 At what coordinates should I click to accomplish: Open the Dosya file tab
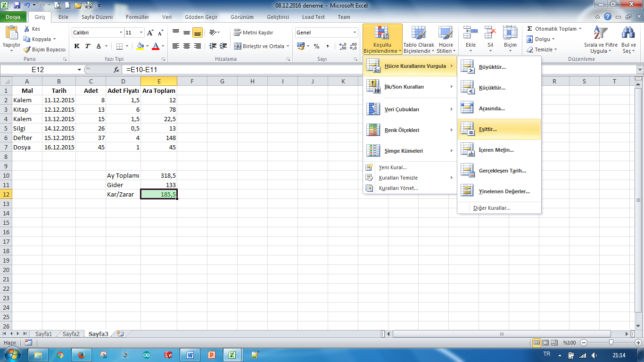point(13,17)
